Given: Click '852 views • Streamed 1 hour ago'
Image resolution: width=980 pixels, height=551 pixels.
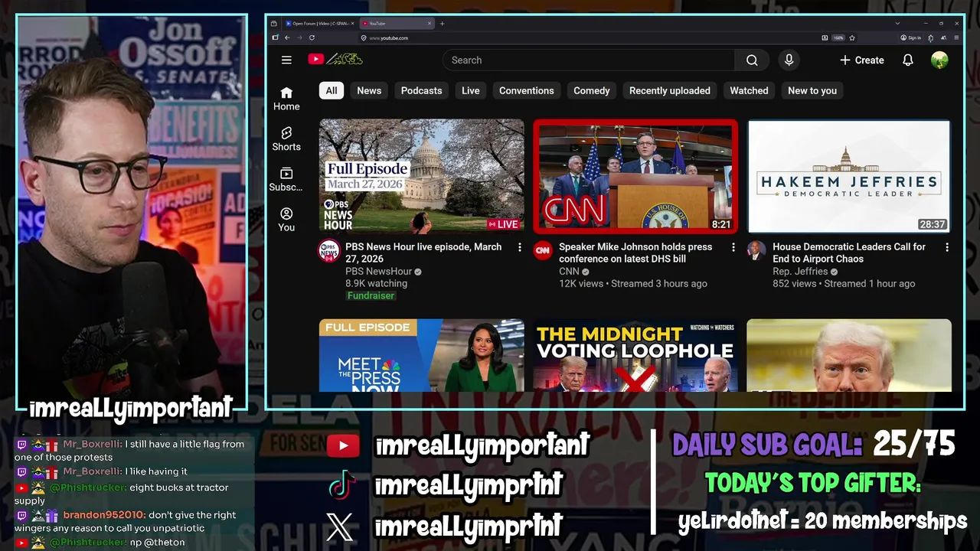Looking at the screenshot, I should coord(844,283).
